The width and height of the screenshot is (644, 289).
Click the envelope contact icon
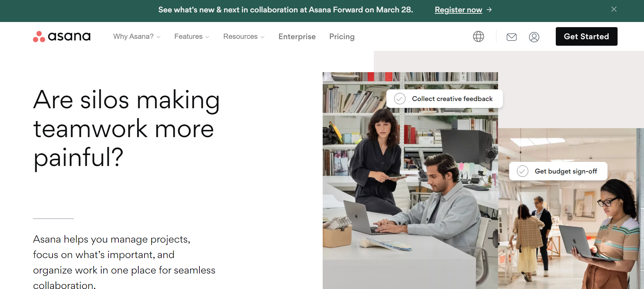pyautogui.click(x=511, y=37)
